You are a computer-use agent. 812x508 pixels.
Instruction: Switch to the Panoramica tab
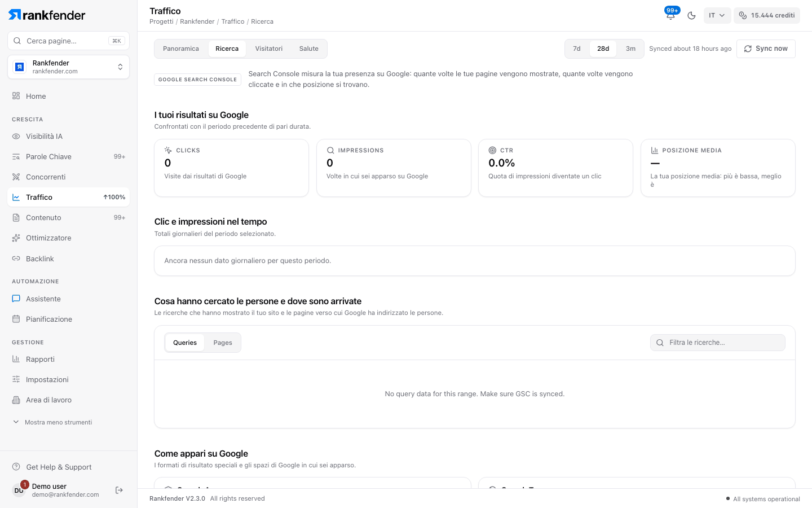coord(181,49)
